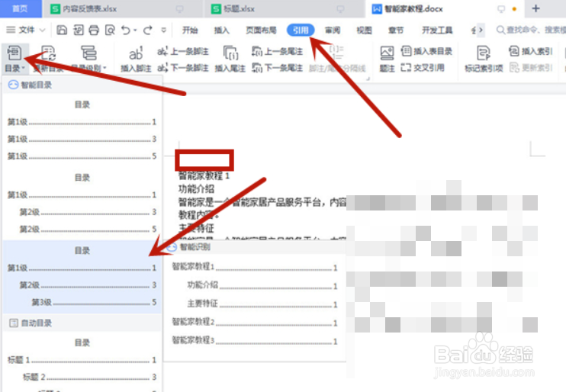Viewport: 566px width, 392px height.
Task: Click the 智能家教程 1 heading in document
Action: click(204, 176)
